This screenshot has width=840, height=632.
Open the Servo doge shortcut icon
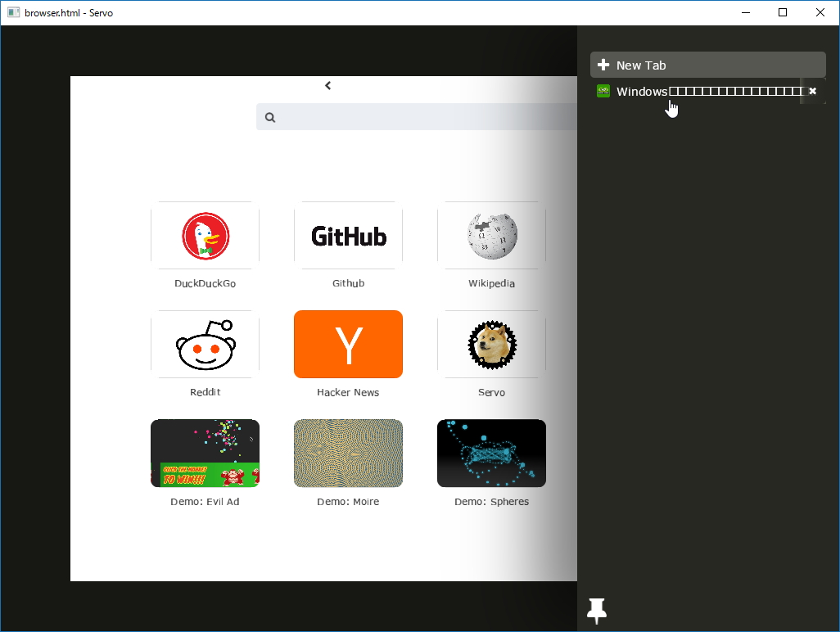(491, 345)
